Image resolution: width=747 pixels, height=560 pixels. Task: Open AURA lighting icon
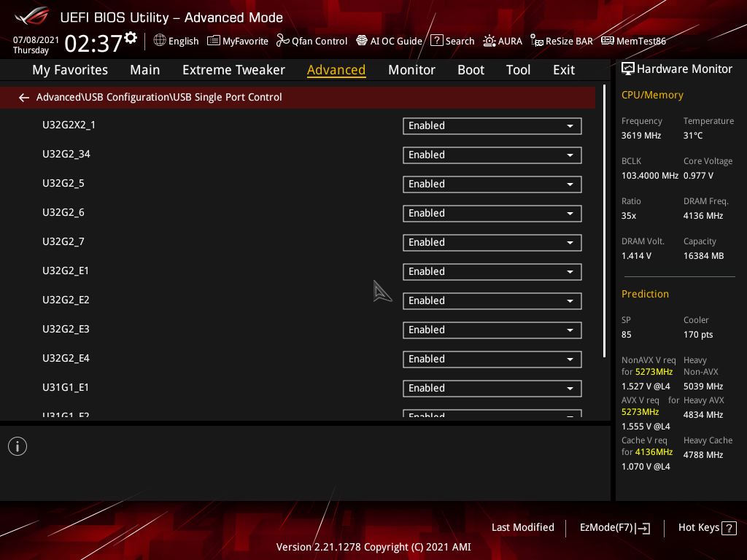click(489, 41)
